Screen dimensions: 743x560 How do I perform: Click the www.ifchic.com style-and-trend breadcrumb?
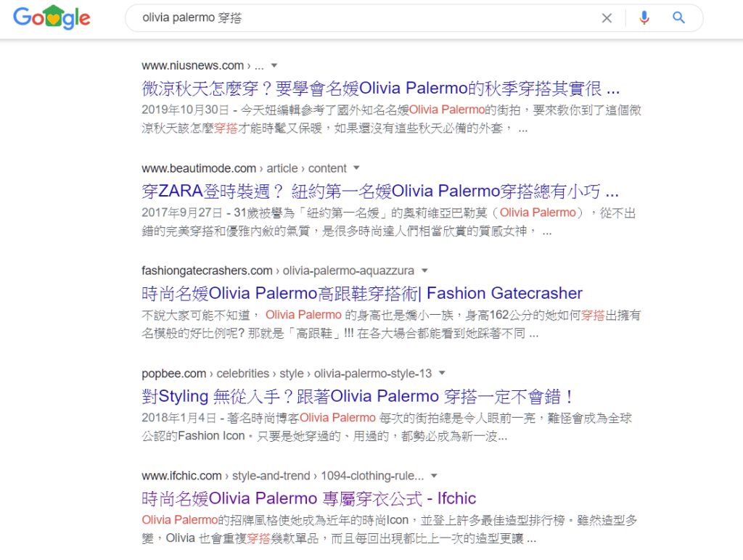click(283, 476)
